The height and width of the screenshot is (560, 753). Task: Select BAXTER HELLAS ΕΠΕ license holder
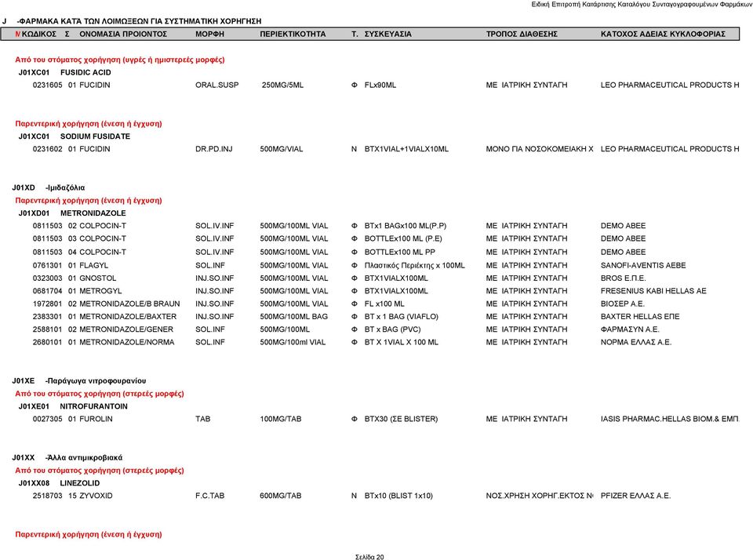640,317
